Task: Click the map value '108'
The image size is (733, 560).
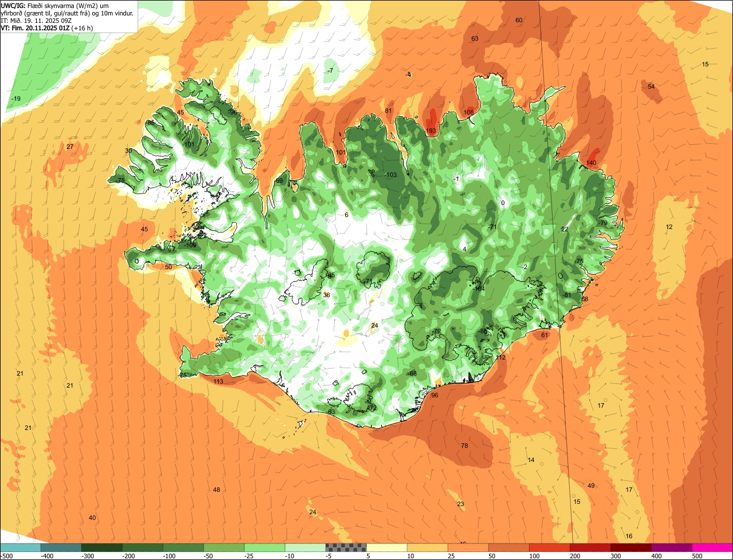Action: tap(468, 112)
